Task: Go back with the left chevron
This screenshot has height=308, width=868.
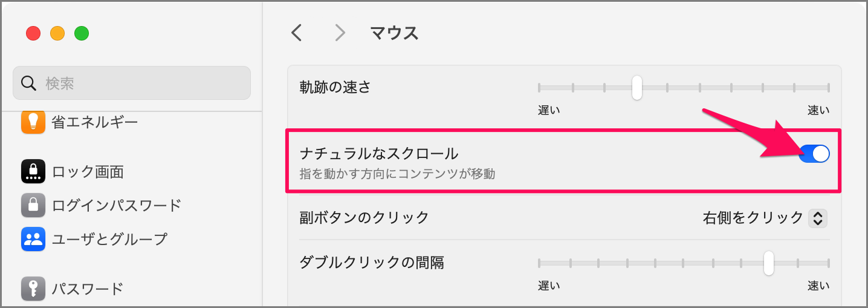Action: click(x=296, y=33)
